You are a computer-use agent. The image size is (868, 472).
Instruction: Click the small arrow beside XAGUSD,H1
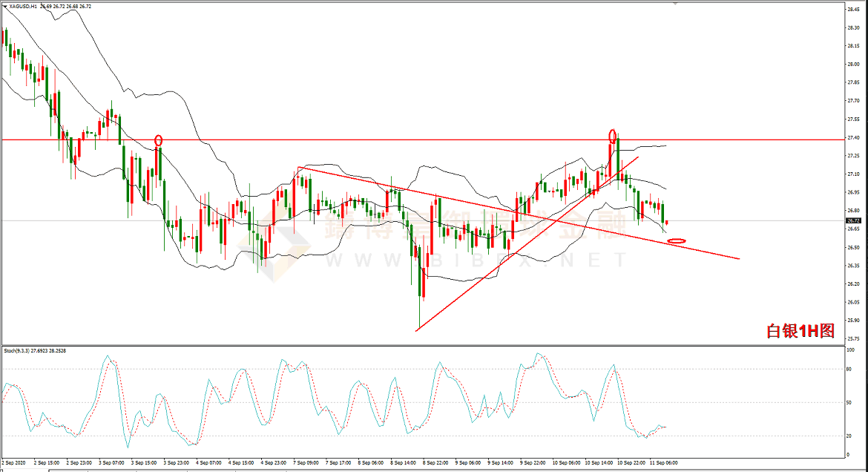pos(4,7)
